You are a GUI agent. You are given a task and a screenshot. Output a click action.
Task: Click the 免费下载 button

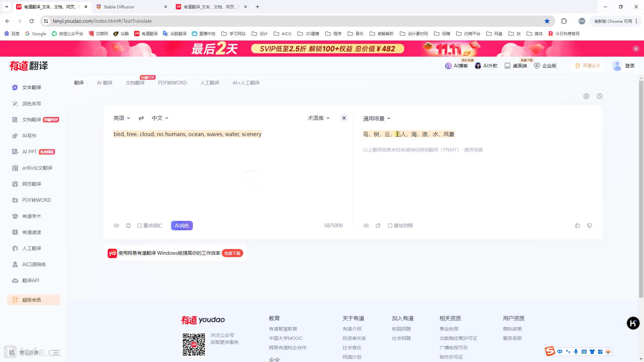[x=232, y=253]
